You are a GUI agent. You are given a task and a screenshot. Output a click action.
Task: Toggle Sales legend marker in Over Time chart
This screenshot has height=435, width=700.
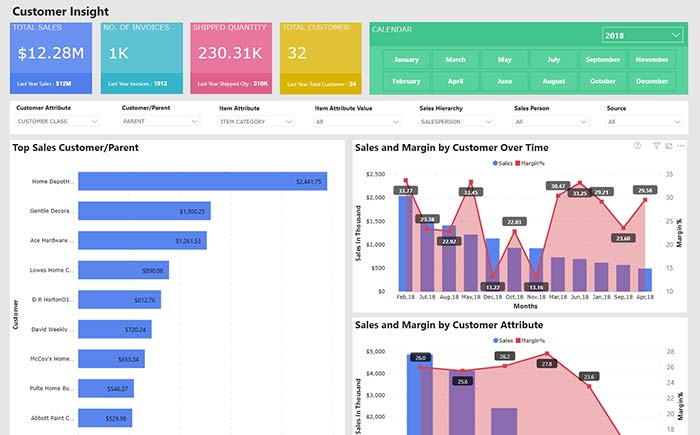pyautogui.click(x=495, y=163)
